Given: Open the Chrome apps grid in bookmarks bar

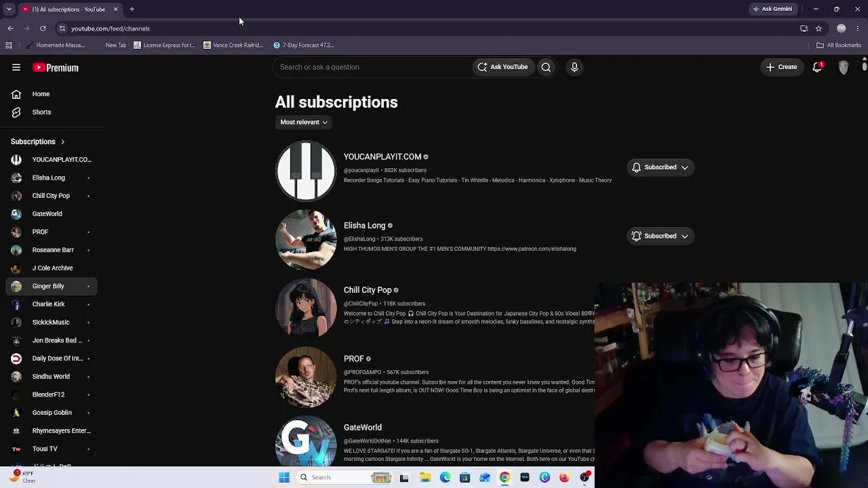Looking at the screenshot, I should tap(9, 45).
